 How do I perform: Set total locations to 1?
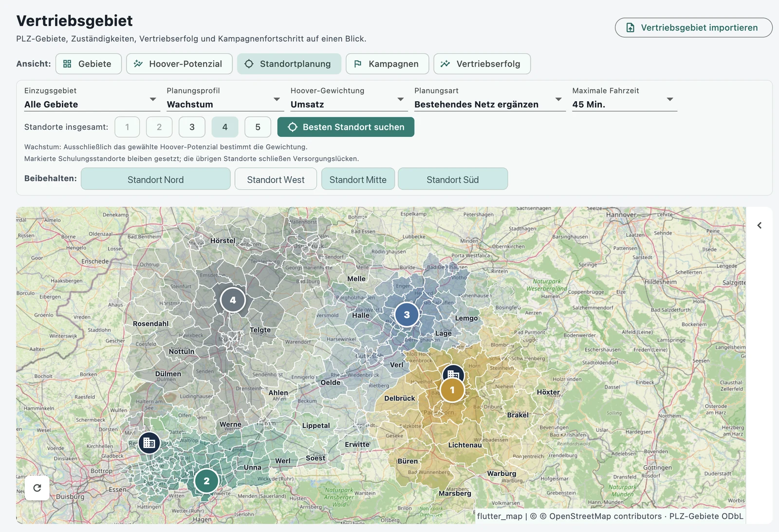(128, 127)
